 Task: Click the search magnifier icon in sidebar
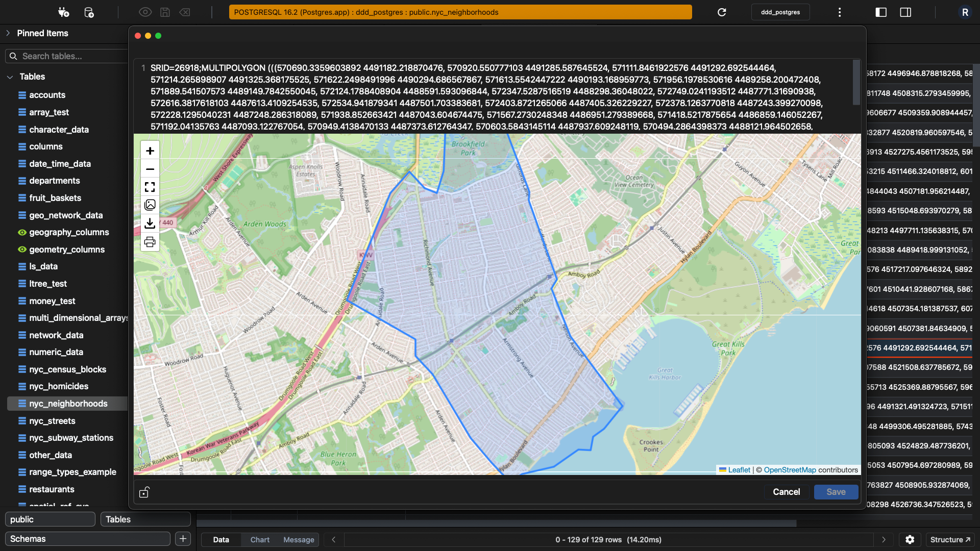pyautogui.click(x=14, y=56)
